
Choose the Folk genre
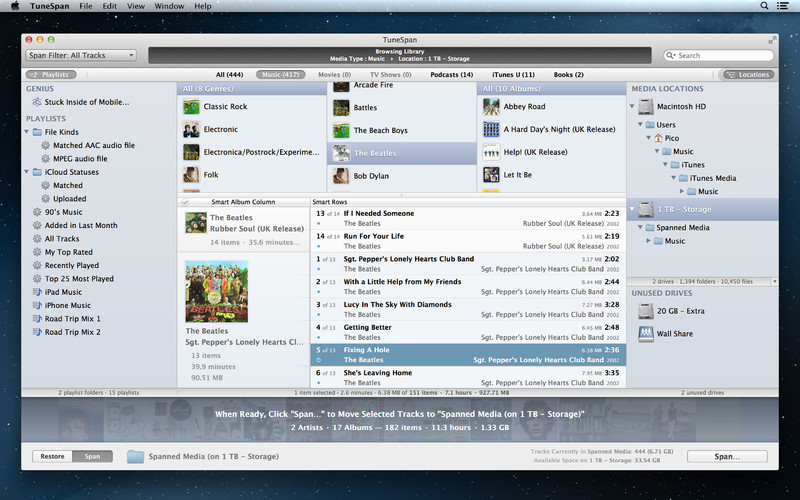(252, 175)
